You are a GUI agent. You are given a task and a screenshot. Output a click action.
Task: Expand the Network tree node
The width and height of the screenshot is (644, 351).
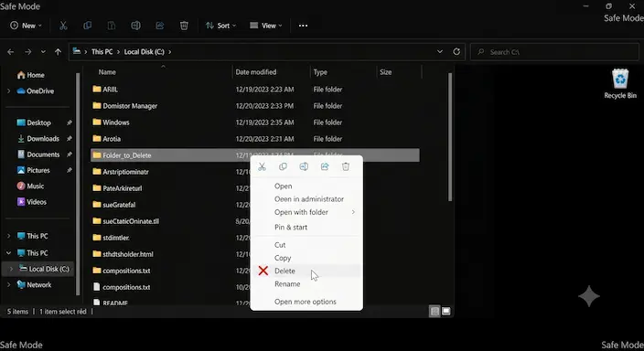tap(9, 285)
